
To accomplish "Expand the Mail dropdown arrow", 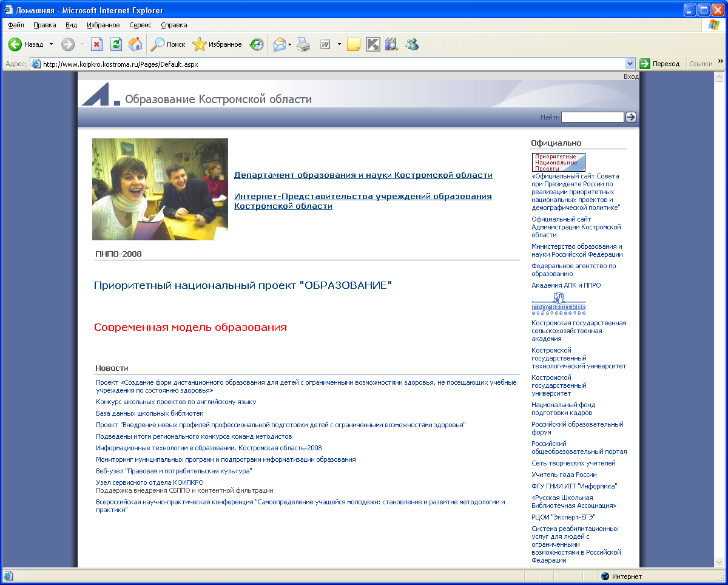I will pos(290,44).
